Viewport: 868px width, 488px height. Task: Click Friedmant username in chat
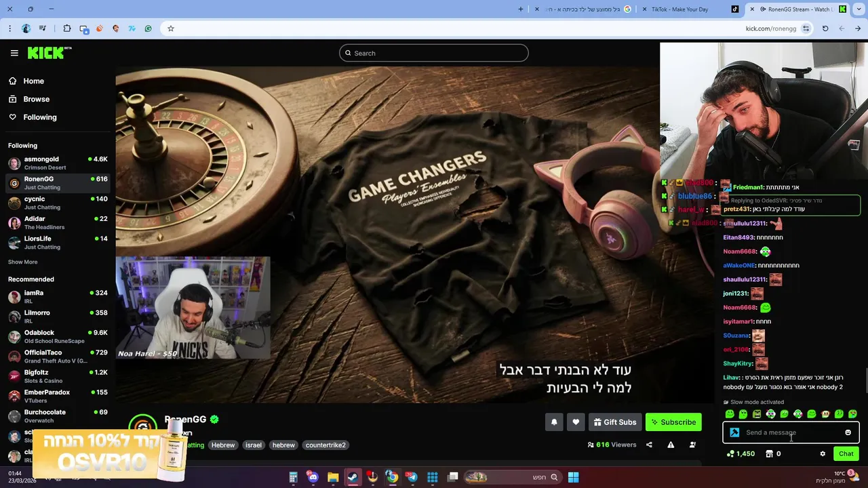[747, 188]
